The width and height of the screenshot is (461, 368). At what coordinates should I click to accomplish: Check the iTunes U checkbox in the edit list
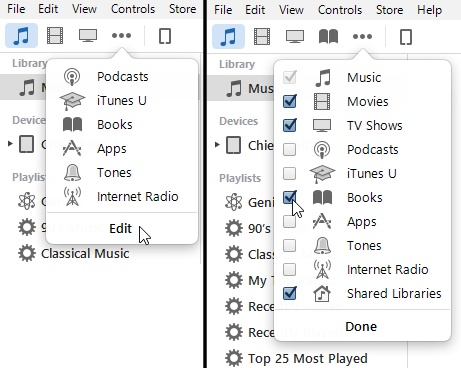289,173
